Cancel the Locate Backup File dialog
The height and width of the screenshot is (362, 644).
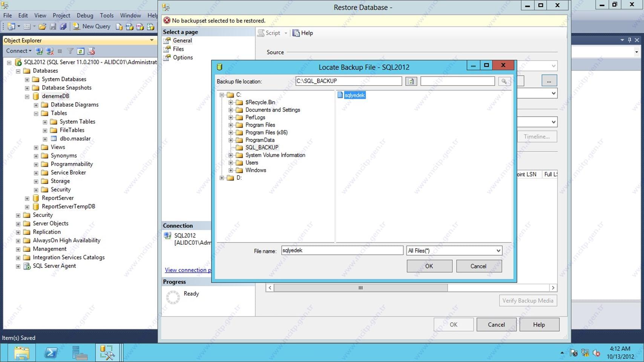pos(479,266)
